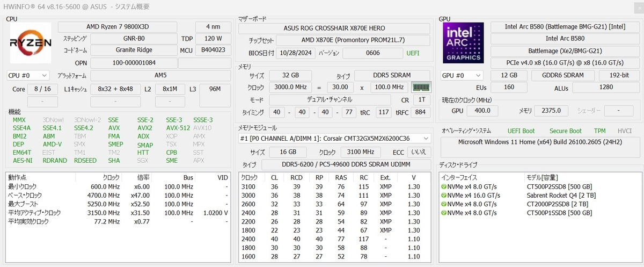Click green check icon for CT500P2SSD8 drive
Image resolution: width=644 pixels, height=267 pixels.
444,186
